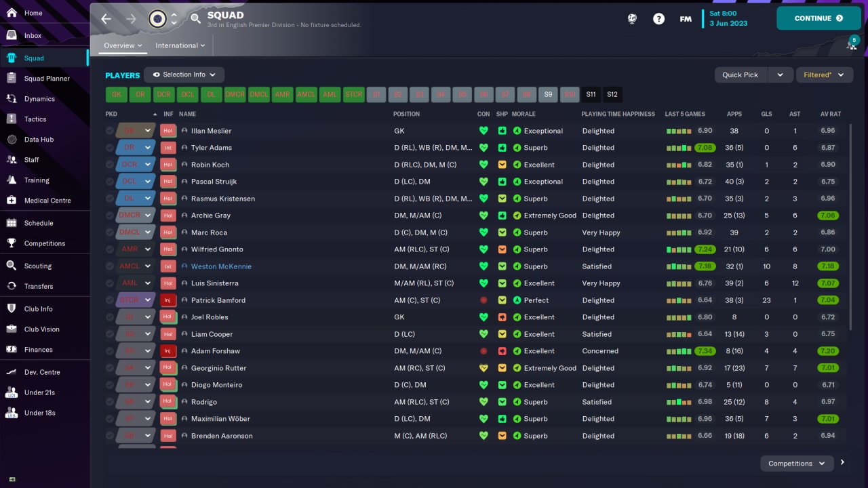This screenshot has width=868, height=488.
Task: Switch to the Overview tab
Action: tap(123, 45)
